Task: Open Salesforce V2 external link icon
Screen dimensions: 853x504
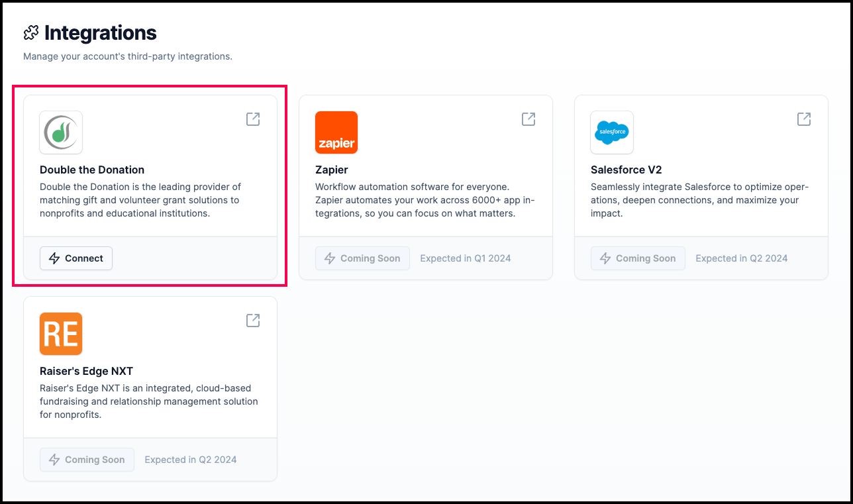Action: (804, 119)
